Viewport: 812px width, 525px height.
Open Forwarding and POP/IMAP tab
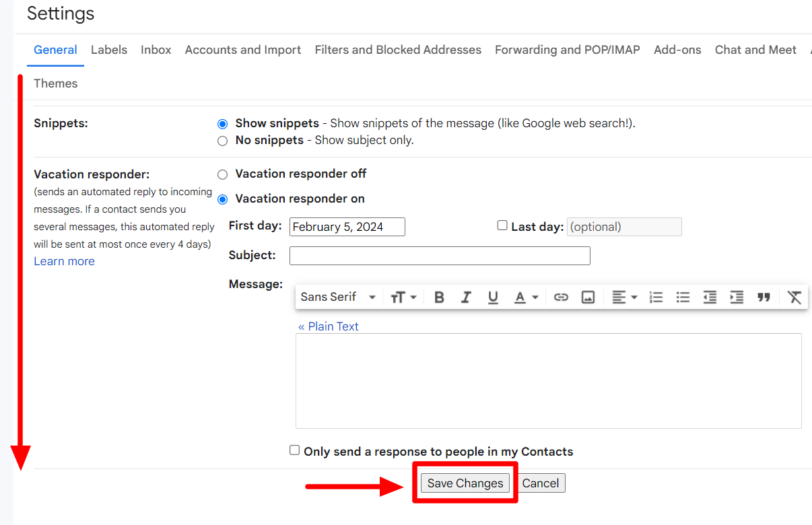[568, 50]
